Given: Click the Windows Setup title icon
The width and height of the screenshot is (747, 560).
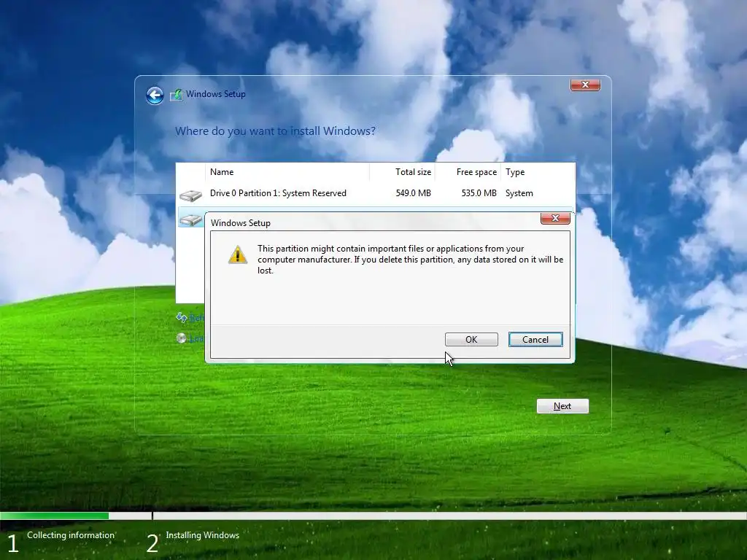Looking at the screenshot, I should (177, 95).
